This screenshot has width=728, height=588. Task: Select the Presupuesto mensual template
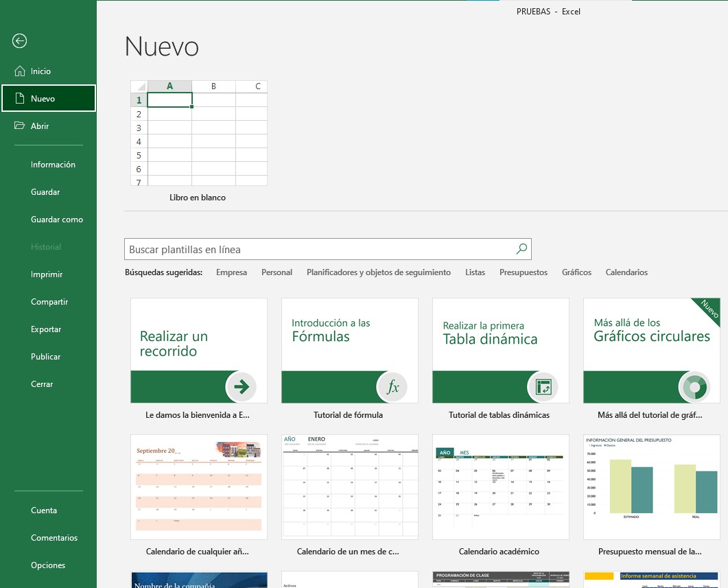[x=650, y=486]
